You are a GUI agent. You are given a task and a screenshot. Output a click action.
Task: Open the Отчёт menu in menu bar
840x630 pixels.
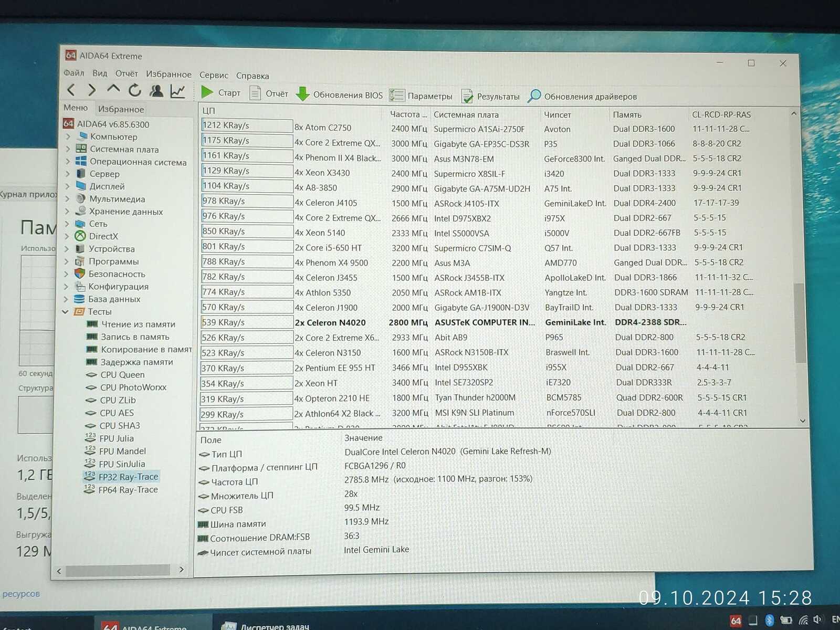click(127, 74)
